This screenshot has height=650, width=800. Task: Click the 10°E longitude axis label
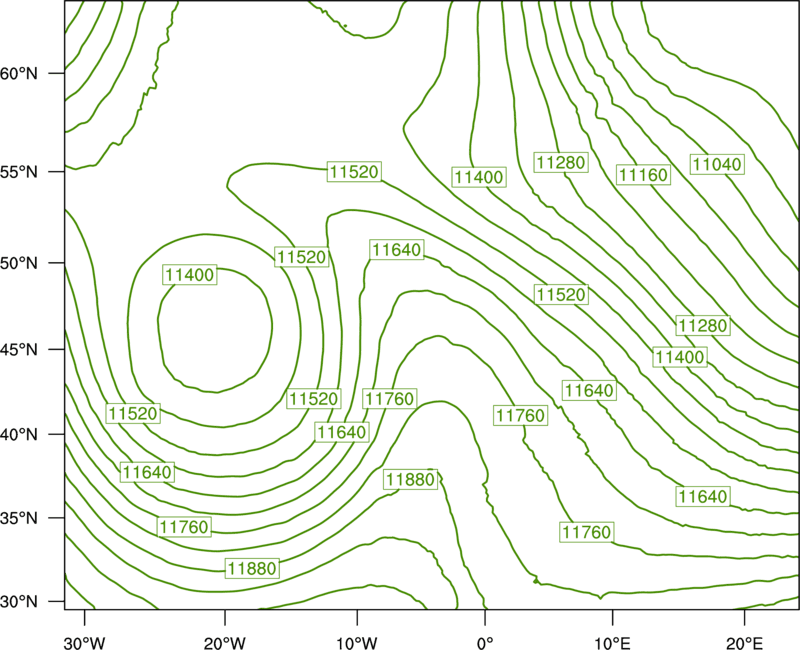pyautogui.click(x=612, y=643)
